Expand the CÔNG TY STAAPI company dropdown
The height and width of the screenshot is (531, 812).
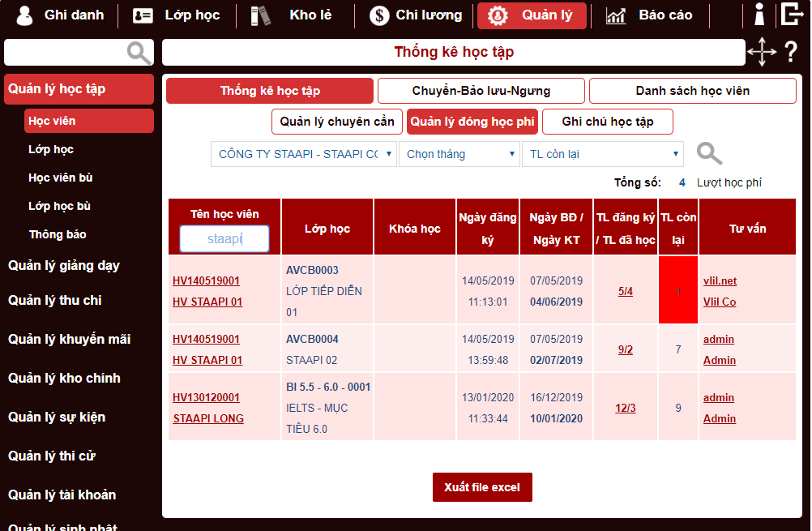(304, 153)
